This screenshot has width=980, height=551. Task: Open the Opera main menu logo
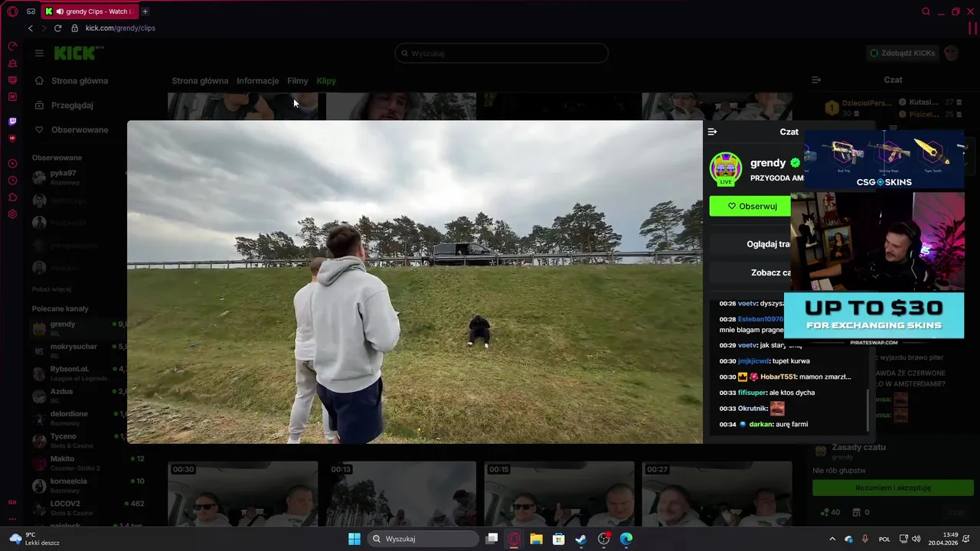tap(12, 11)
